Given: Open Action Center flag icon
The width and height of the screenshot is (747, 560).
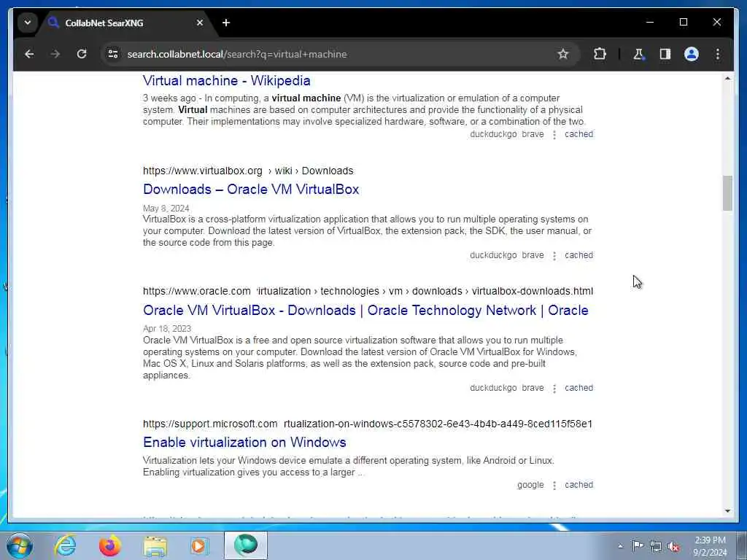Looking at the screenshot, I should (x=638, y=545).
